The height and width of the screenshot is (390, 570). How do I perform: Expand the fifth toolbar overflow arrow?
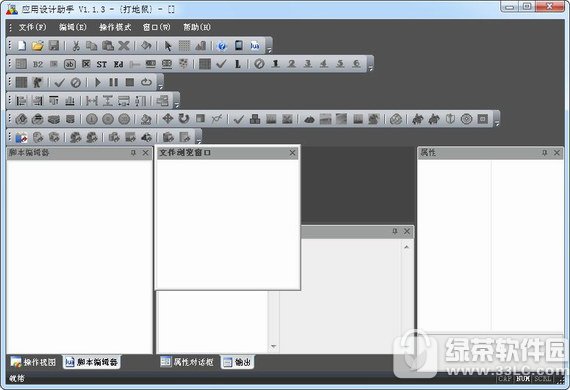pos(497,123)
